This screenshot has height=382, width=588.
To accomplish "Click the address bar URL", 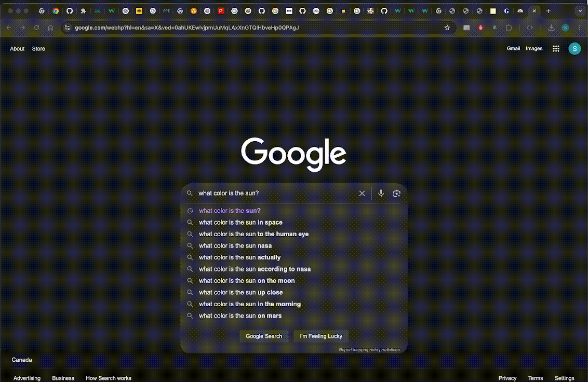I will (x=187, y=28).
